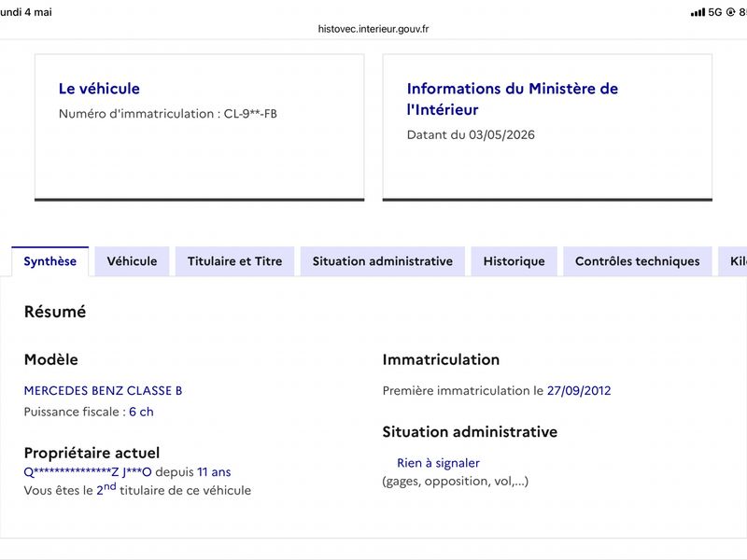Click the Rien à signaler status
The width and height of the screenshot is (747, 560).
[438, 463]
